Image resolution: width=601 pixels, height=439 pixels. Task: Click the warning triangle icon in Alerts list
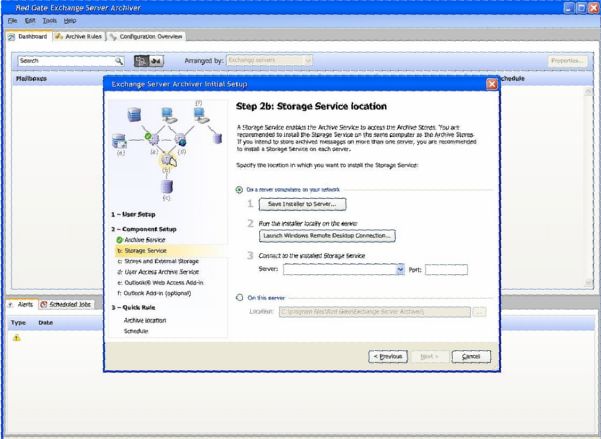click(x=16, y=338)
